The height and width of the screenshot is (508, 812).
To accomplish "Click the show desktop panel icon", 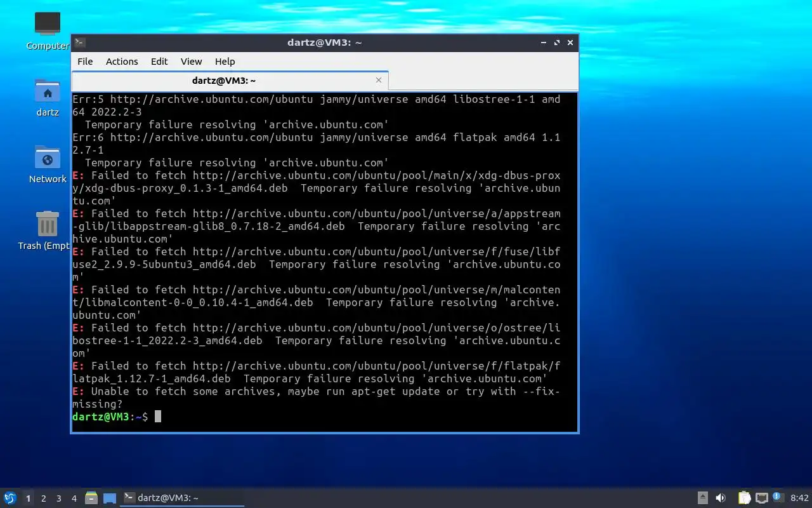I will pyautogui.click(x=109, y=498).
